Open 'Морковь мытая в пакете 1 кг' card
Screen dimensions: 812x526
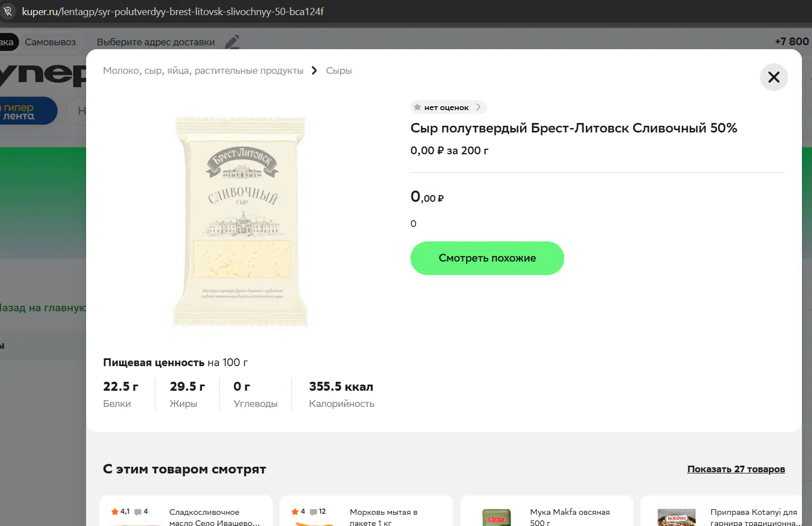click(366, 510)
